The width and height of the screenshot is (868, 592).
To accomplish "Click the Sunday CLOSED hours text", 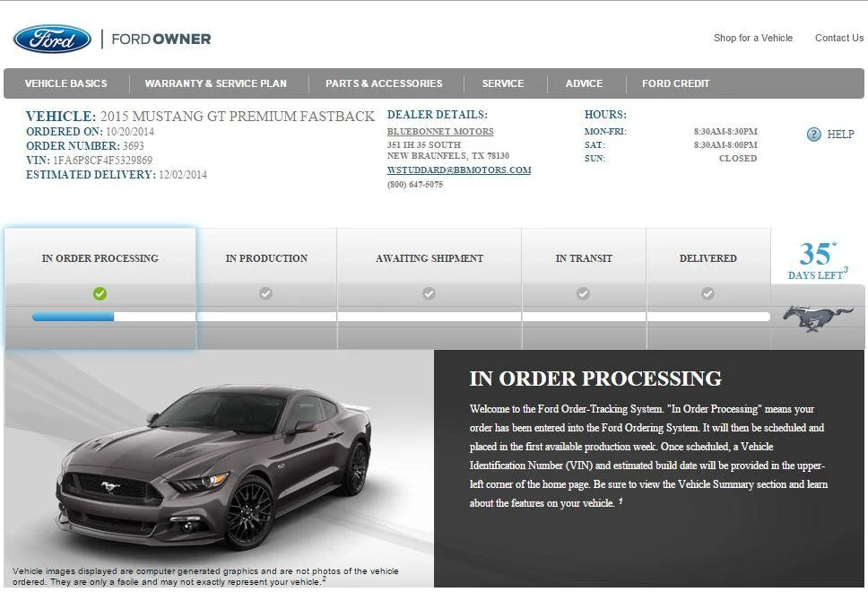I will coord(738,158).
